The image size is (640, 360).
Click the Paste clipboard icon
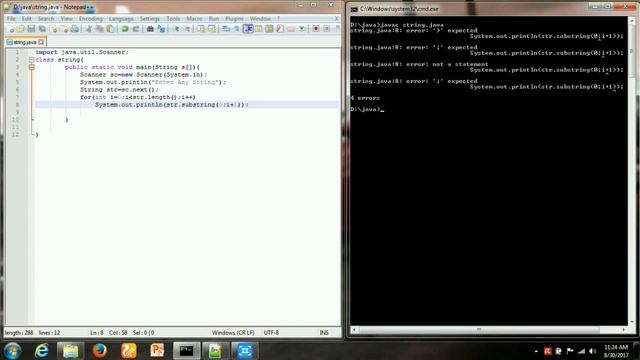click(x=110, y=29)
